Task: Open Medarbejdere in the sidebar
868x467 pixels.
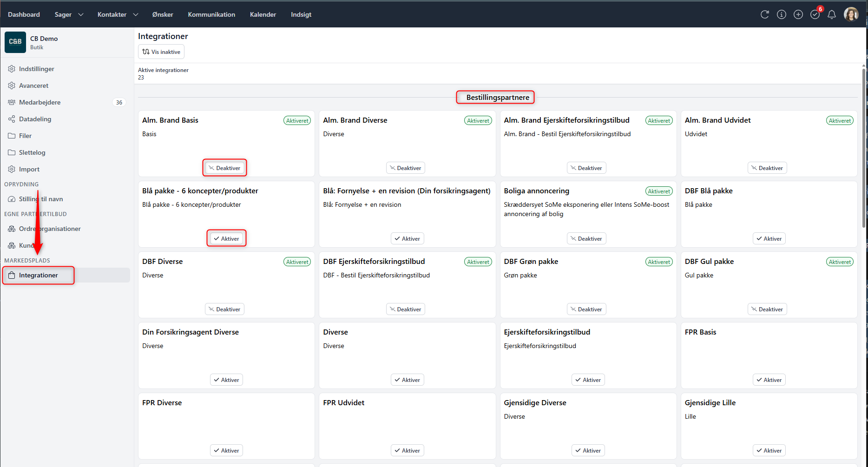Action: point(39,102)
